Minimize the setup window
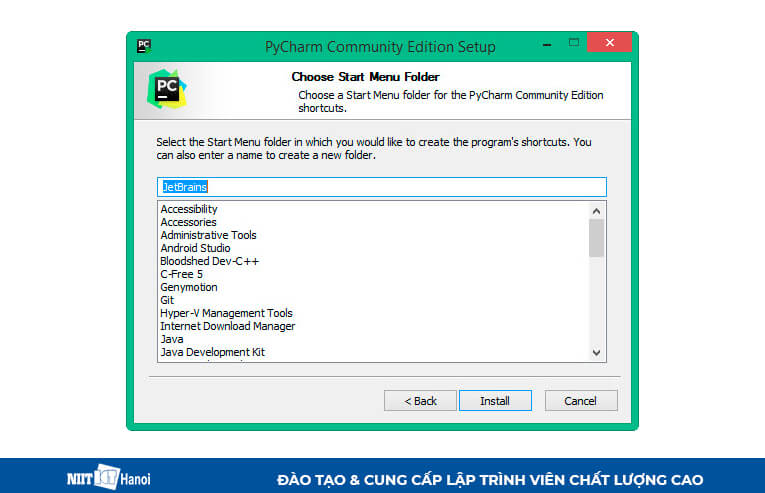Screen dimensions: 765x493 pyautogui.click(x=547, y=44)
